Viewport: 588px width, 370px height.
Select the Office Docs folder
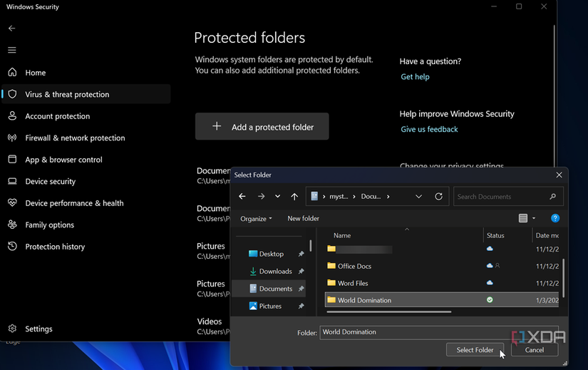(x=442, y=266)
